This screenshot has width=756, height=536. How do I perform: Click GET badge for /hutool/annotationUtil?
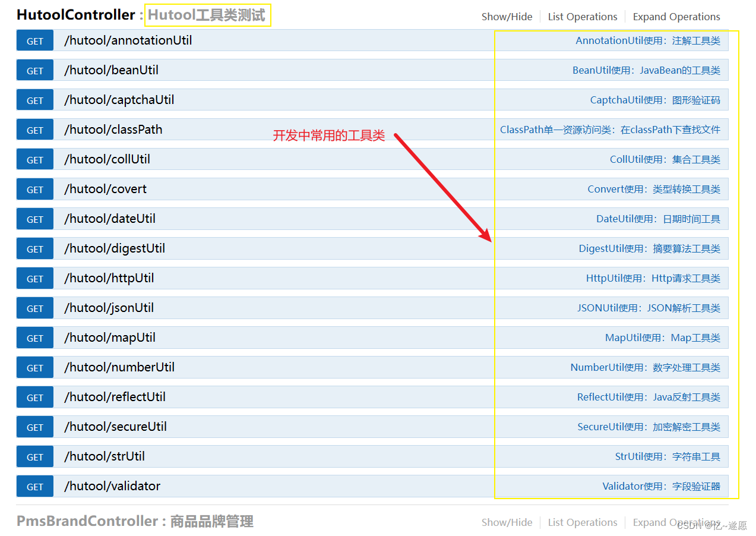tap(35, 41)
